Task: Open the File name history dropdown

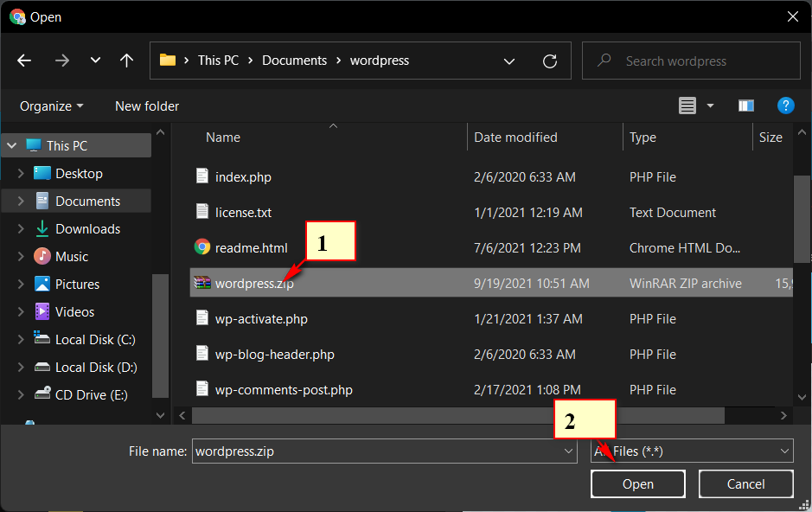Action: pyautogui.click(x=568, y=451)
